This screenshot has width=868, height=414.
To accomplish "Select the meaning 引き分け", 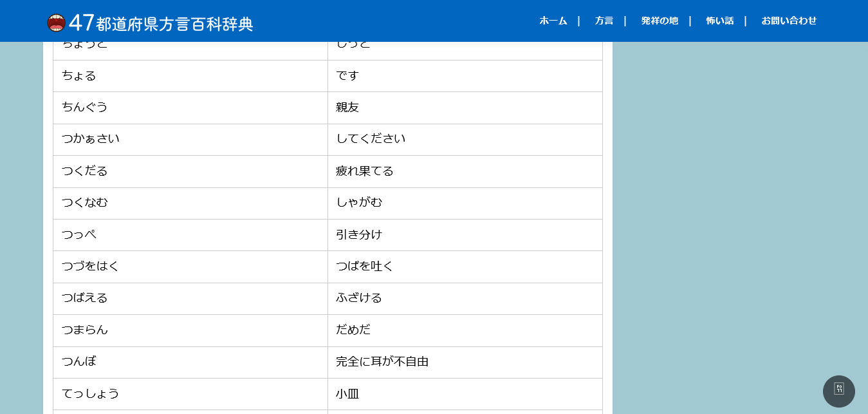I will click(x=359, y=235).
